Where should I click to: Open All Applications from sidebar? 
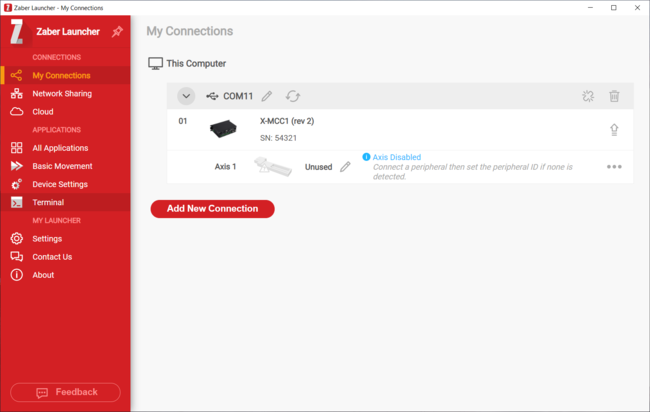point(60,148)
